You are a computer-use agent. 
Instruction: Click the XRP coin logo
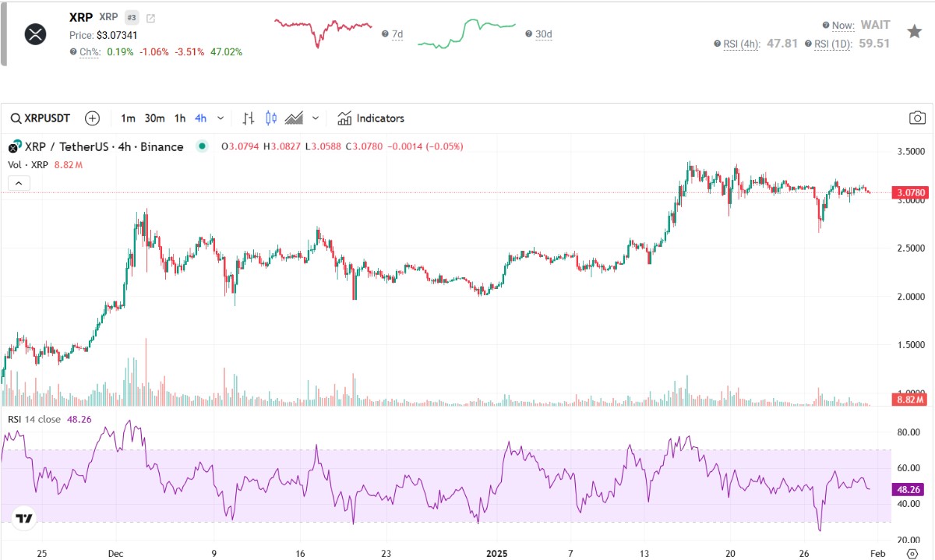[36, 33]
